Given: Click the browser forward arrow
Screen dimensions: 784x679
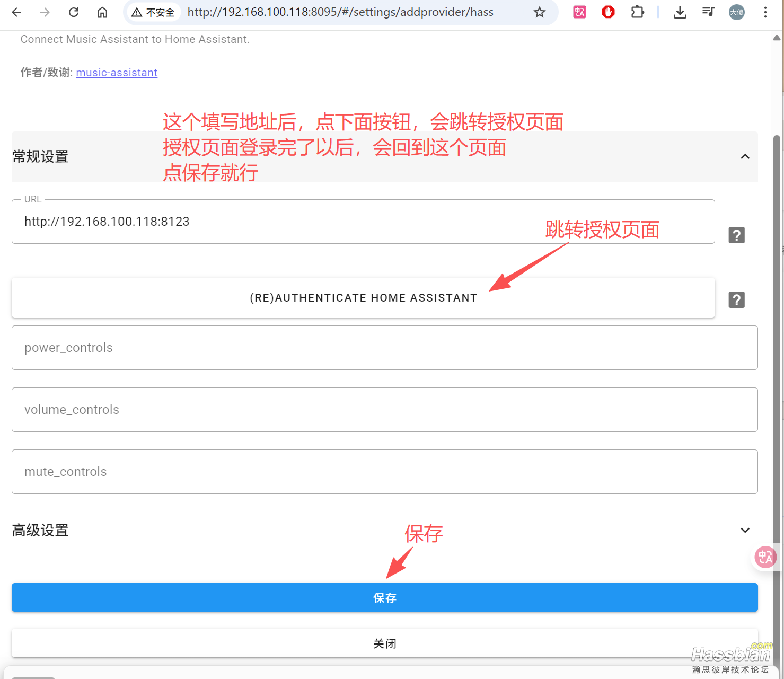Looking at the screenshot, I should [45, 12].
